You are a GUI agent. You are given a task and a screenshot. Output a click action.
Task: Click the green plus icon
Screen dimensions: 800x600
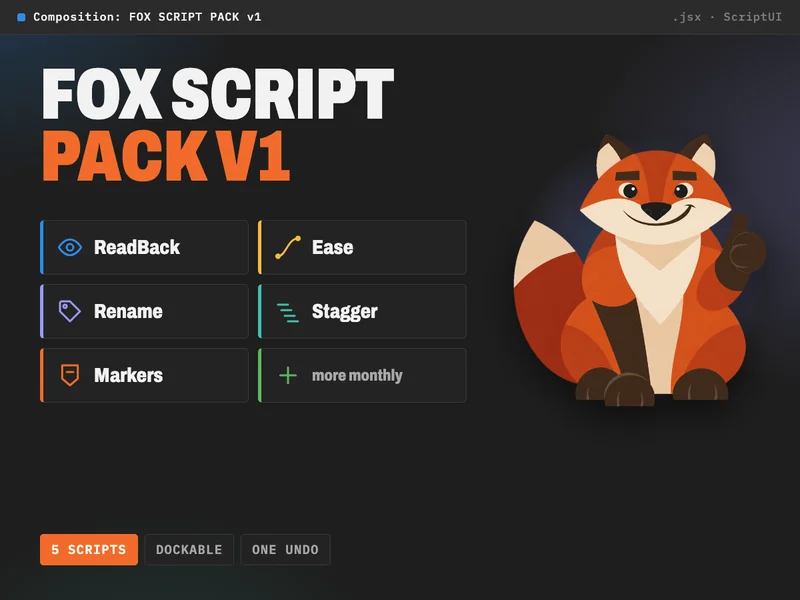pyautogui.click(x=288, y=376)
